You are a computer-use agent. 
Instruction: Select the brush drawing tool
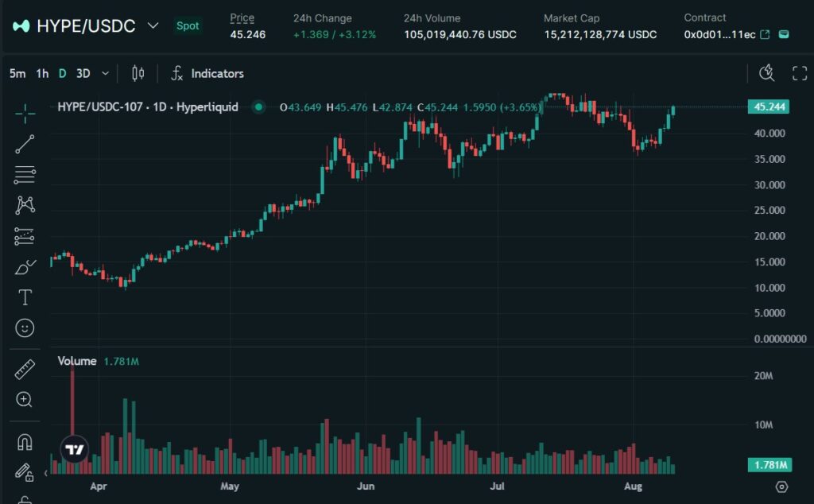coord(25,267)
